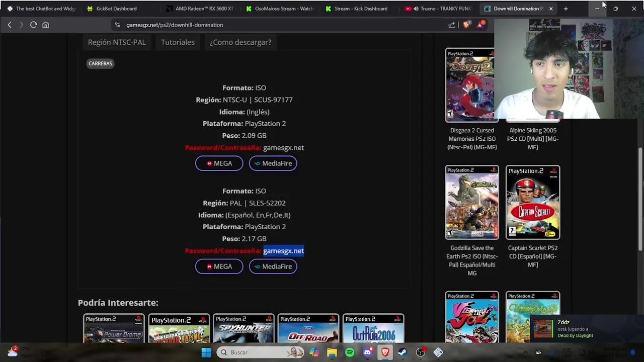Open the Tutoriales section
The height and width of the screenshot is (362, 644).
click(x=178, y=42)
